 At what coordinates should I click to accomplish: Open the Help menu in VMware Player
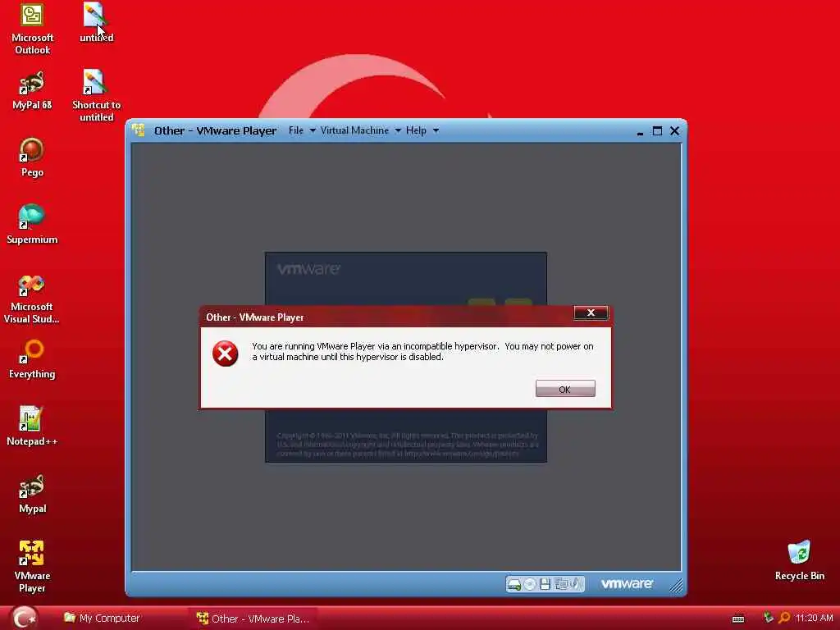coord(416,130)
